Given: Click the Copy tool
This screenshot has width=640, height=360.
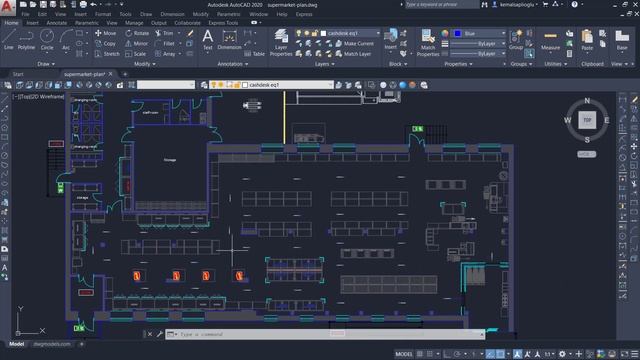Looking at the screenshot, I should click(105, 43).
